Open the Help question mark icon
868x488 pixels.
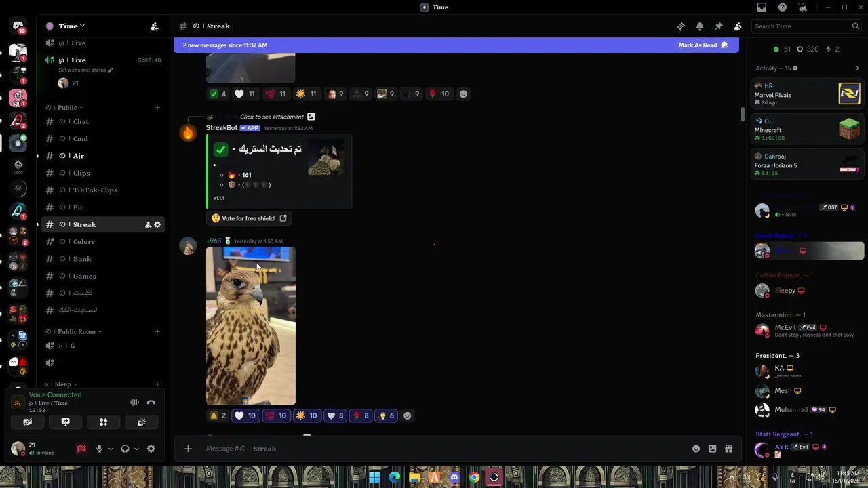pyautogui.click(x=783, y=7)
